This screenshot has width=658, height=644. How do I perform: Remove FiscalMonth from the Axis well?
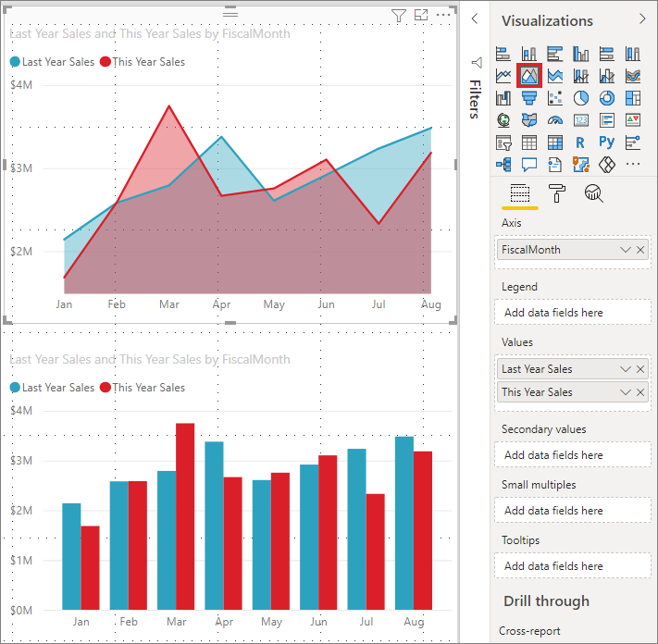(x=640, y=250)
